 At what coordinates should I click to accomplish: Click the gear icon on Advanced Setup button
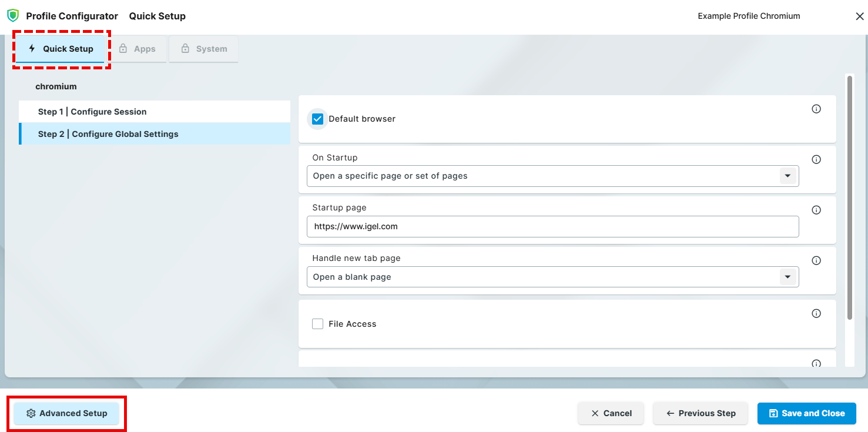pyautogui.click(x=31, y=413)
